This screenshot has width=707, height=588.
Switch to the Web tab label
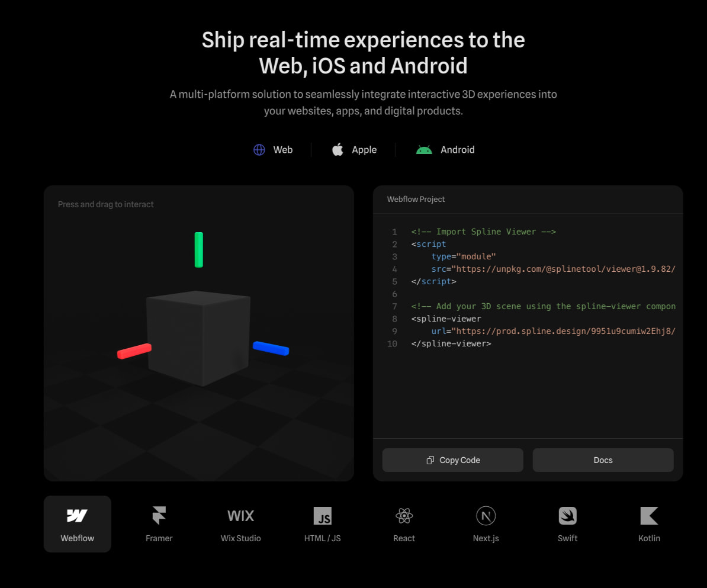click(283, 150)
